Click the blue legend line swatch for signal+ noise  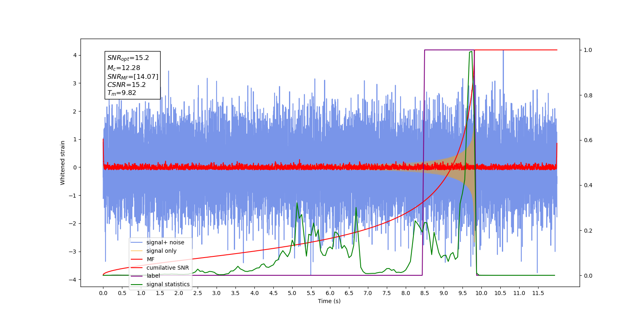point(137,242)
